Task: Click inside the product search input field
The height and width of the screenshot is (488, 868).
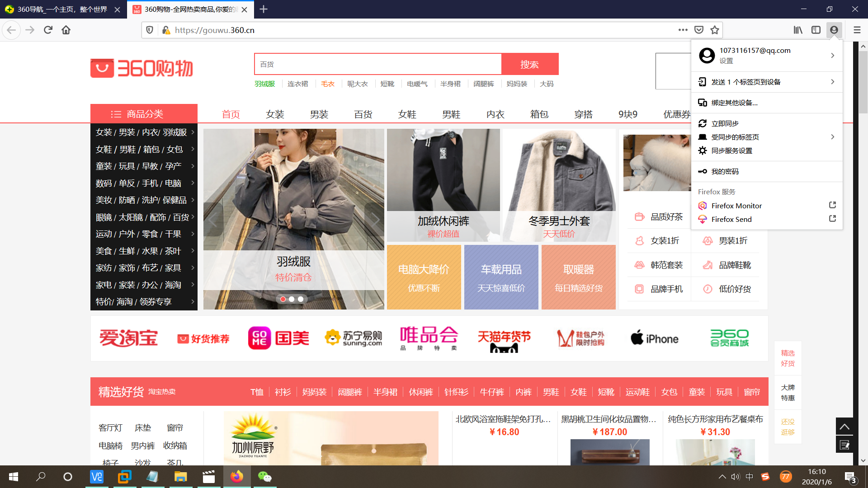Action: click(378, 64)
